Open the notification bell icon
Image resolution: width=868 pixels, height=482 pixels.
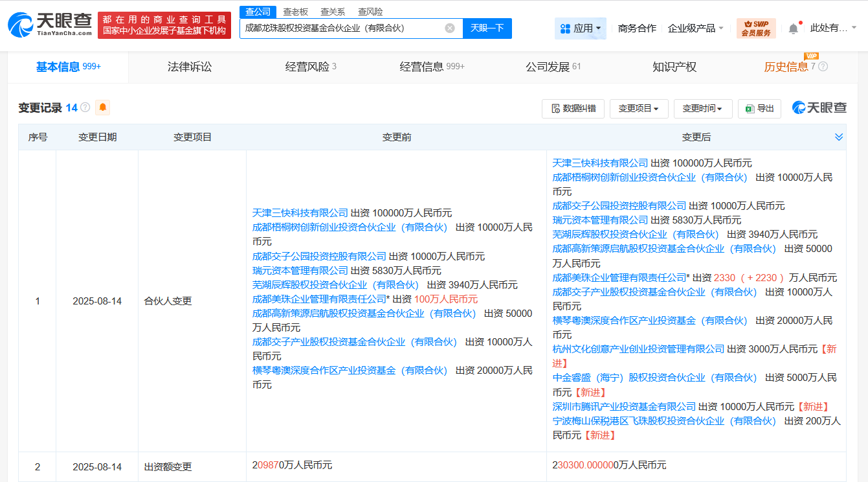[x=793, y=29]
